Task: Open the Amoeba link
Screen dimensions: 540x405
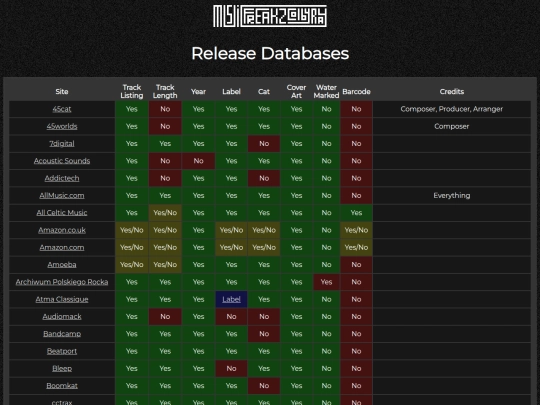Action: (x=62, y=264)
